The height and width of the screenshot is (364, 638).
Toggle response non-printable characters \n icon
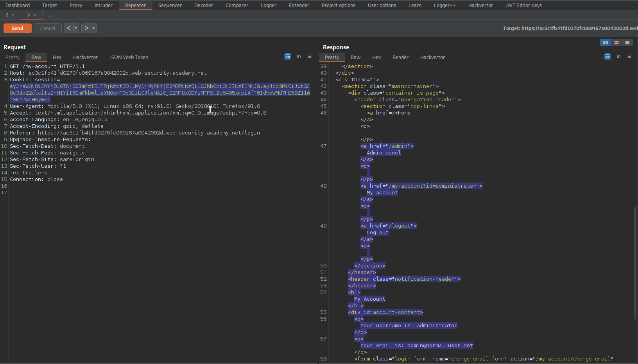point(618,56)
